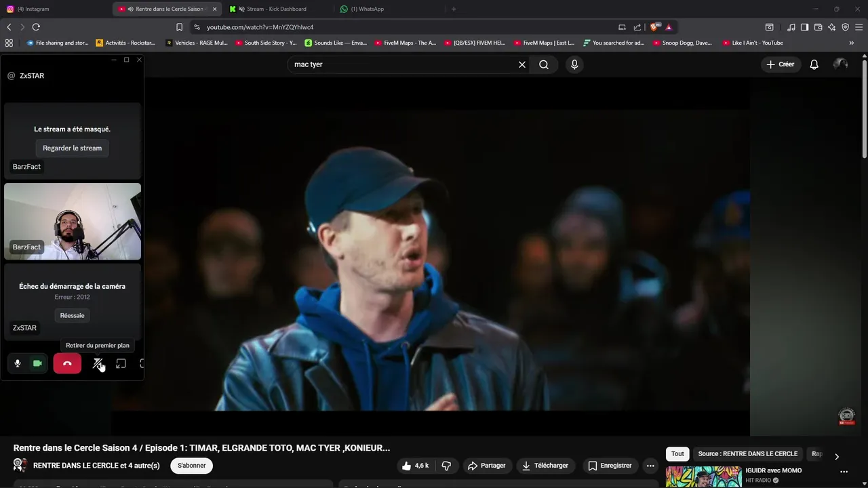Select 'Source : RENTRE DANS LE CERCLE' chip

coord(747,454)
